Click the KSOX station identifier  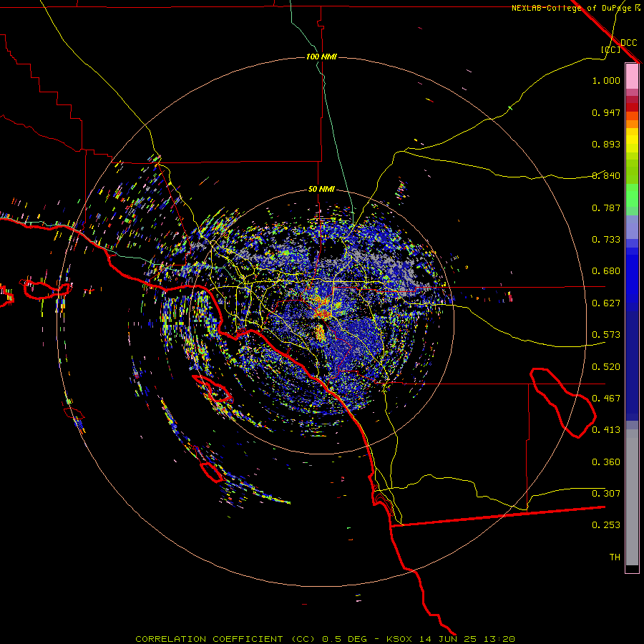tap(400, 639)
